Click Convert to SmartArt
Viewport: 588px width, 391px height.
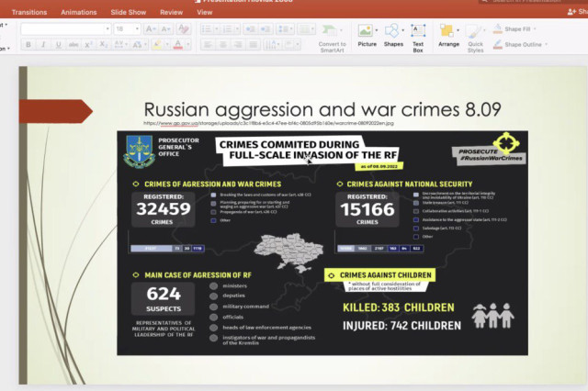332,39
